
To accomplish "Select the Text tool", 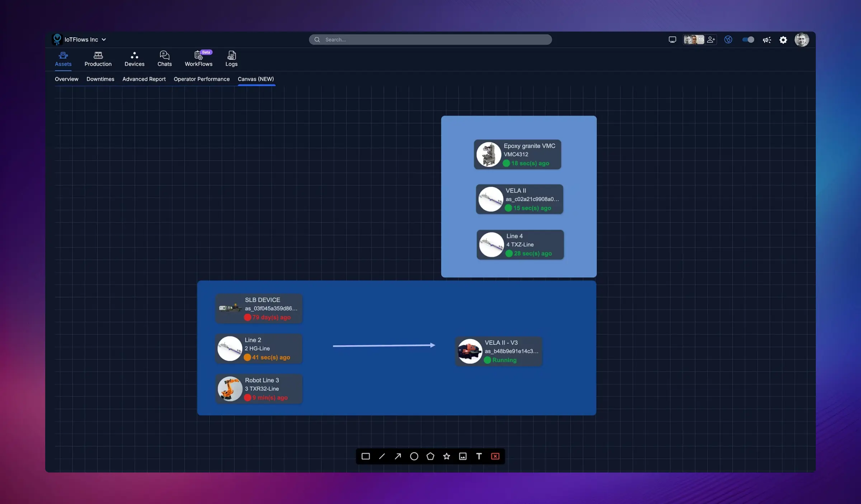I will pos(479,456).
